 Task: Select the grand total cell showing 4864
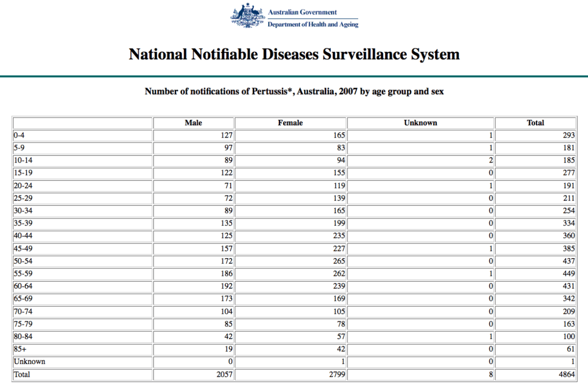point(567,374)
